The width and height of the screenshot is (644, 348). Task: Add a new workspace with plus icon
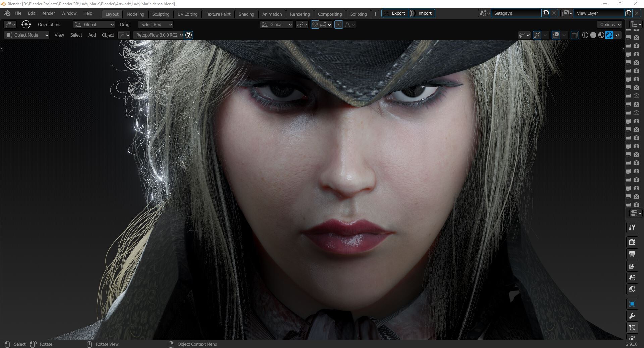[375, 14]
